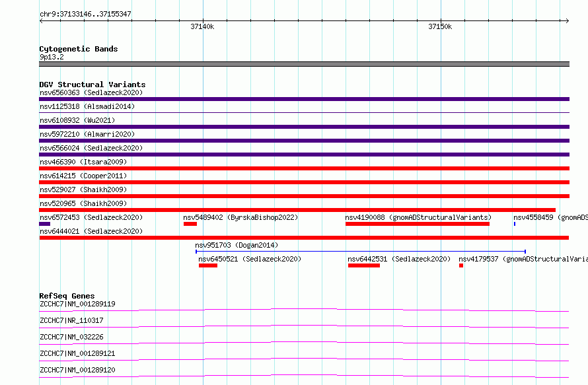Open variant nsv6566024 (Sedlazeck2020) label
This screenshot has width=588, height=385.
91,148
